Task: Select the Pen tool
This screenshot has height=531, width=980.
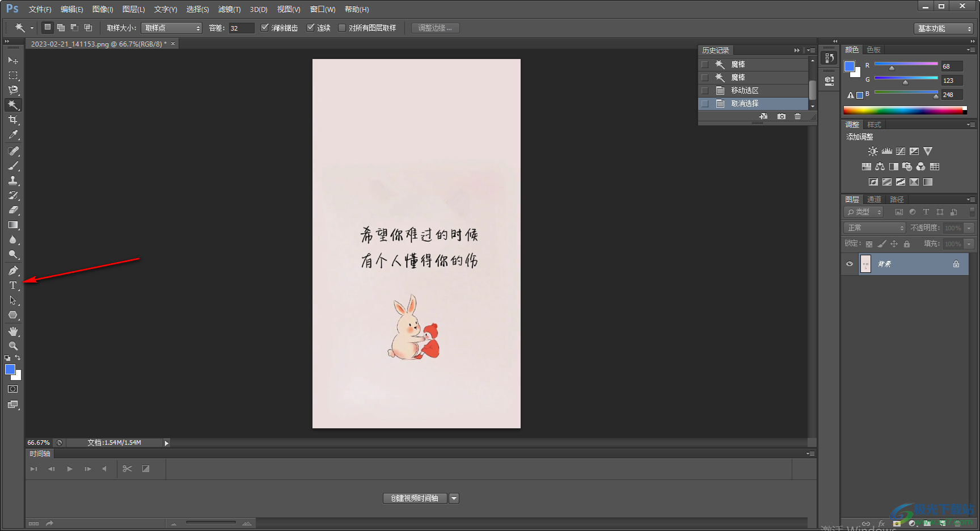Action: click(x=13, y=271)
